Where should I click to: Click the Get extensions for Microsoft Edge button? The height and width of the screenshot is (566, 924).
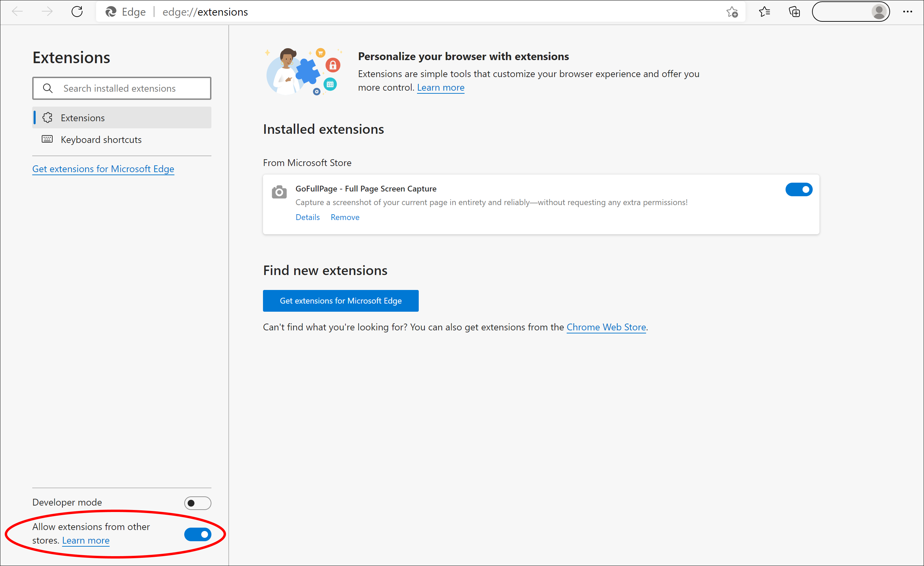pos(340,300)
